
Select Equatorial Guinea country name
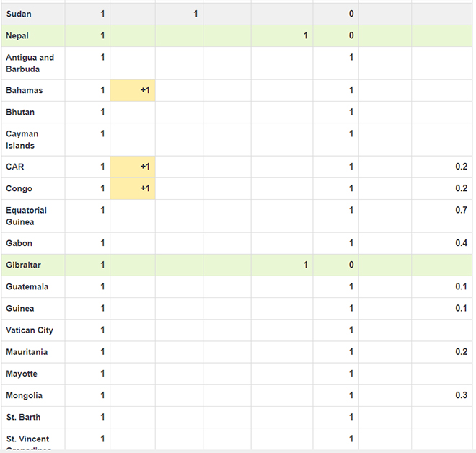(27, 216)
